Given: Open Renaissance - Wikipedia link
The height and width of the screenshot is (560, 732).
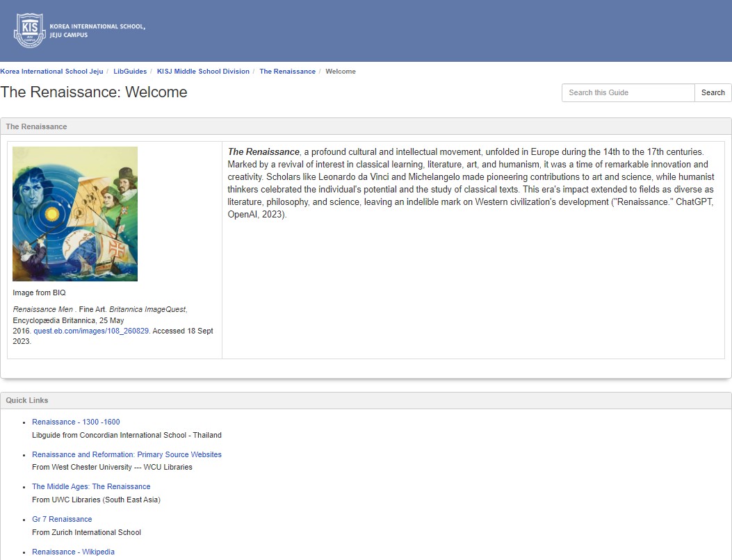Looking at the screenshot, I should click(x=73, y=552).
